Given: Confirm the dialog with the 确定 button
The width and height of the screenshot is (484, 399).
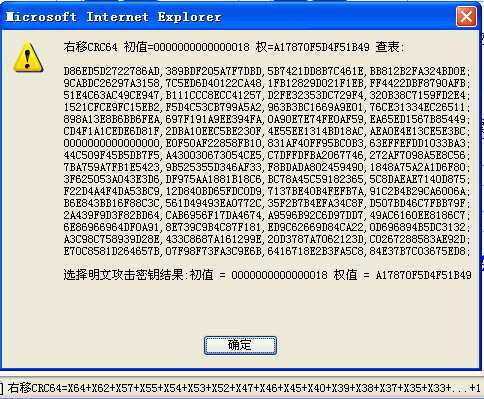Looking at the screenshot, I should coord(240,345).
